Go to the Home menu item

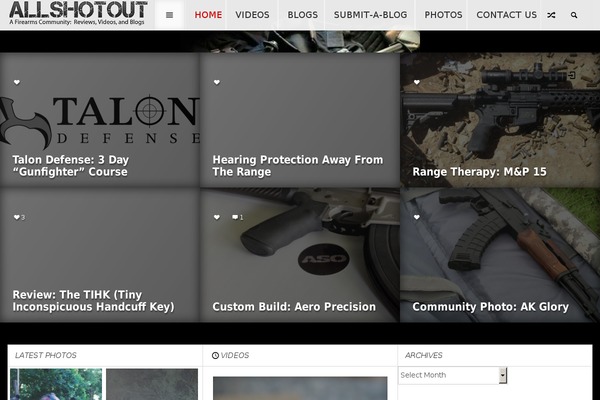(x=208, y=15)
